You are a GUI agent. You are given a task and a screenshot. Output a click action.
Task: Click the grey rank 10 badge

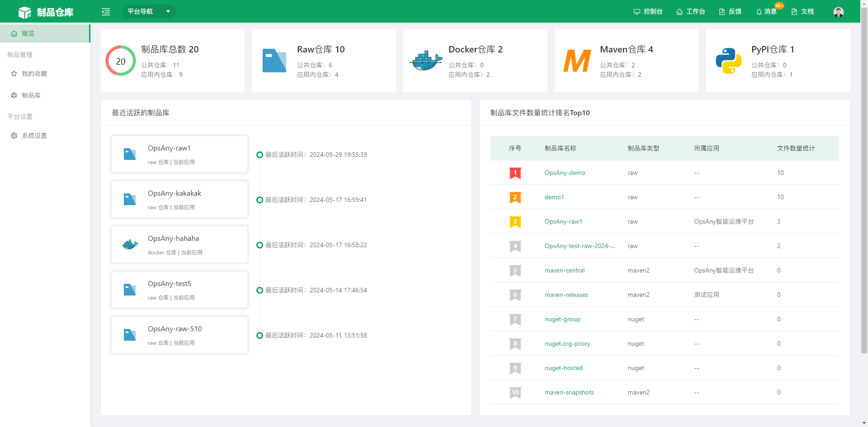pos(515,393)
